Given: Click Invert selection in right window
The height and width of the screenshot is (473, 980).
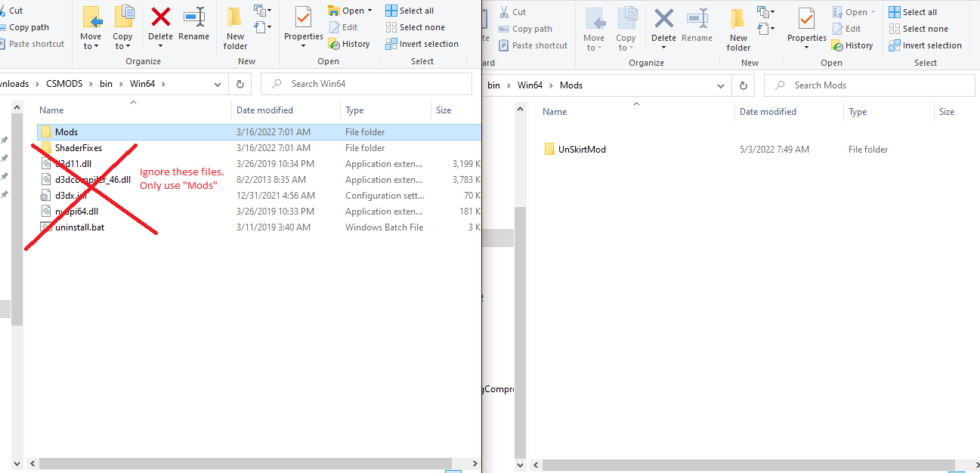Looking at the screenshot, I should point(925,45).
